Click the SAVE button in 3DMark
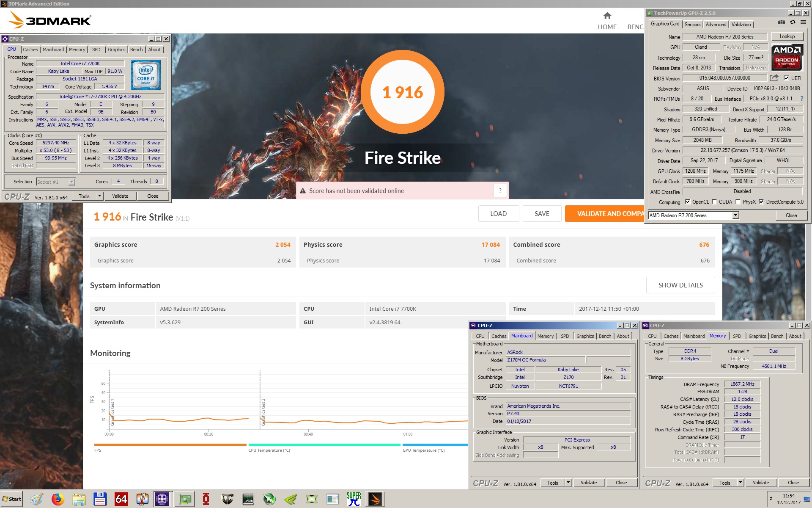812x508 pixels. coord(542,214)
